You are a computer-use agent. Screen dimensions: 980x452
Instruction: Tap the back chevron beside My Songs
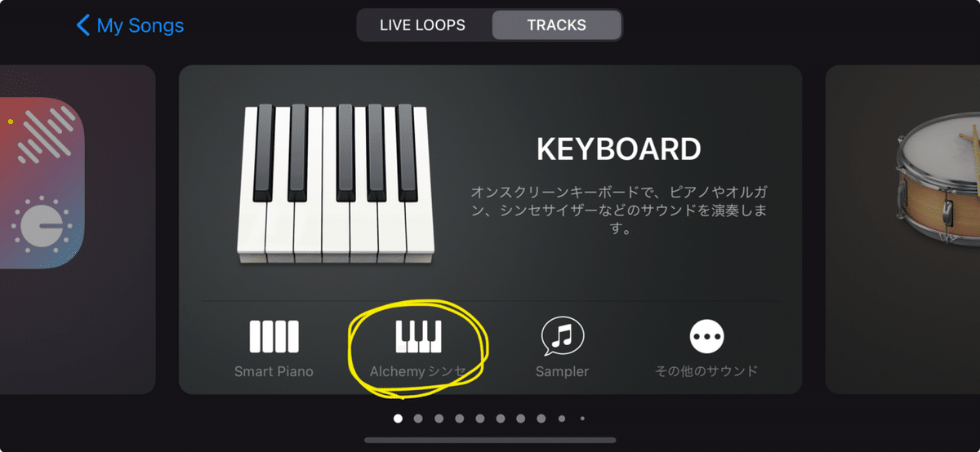82,25
